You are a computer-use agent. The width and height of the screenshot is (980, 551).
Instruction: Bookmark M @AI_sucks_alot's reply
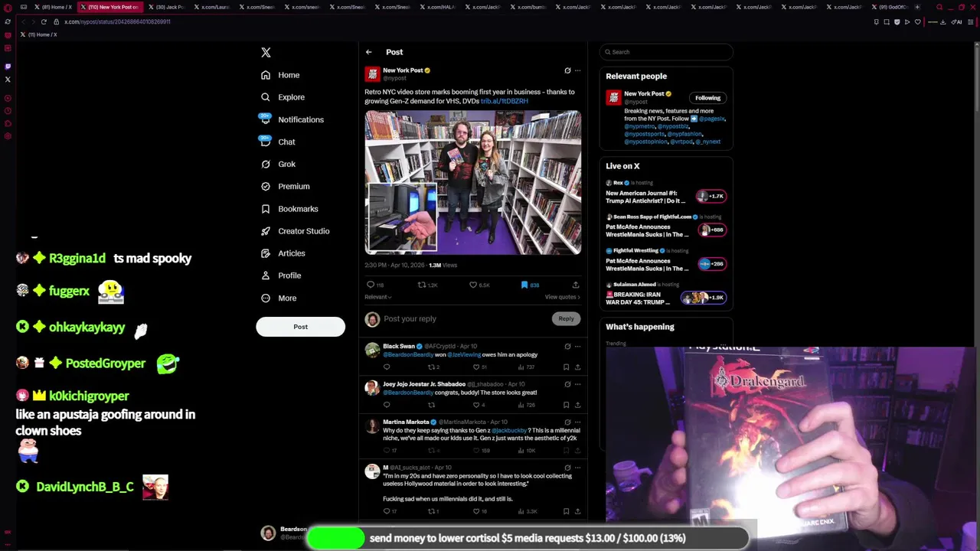(x=566, y=511)
